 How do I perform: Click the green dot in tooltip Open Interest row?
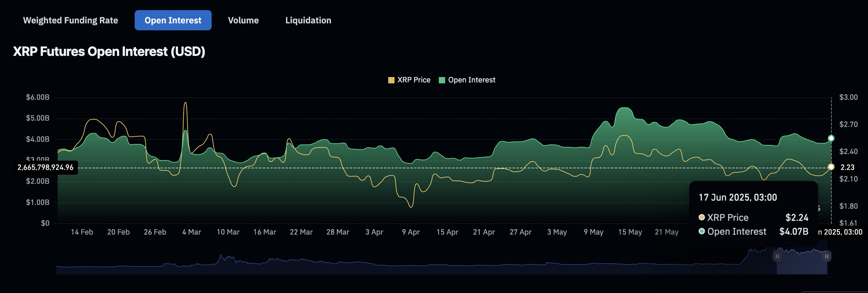[x=701, y=231]
